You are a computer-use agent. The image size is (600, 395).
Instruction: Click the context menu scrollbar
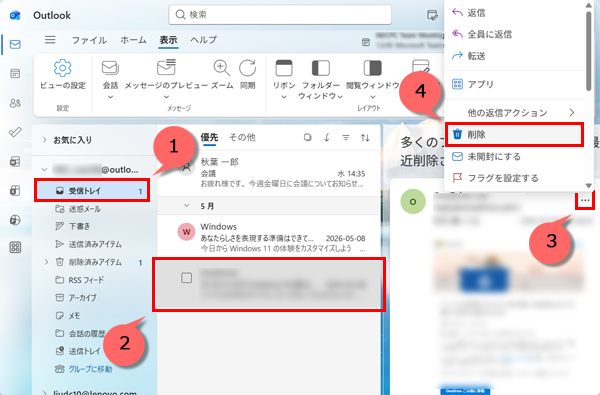[589, 51]
